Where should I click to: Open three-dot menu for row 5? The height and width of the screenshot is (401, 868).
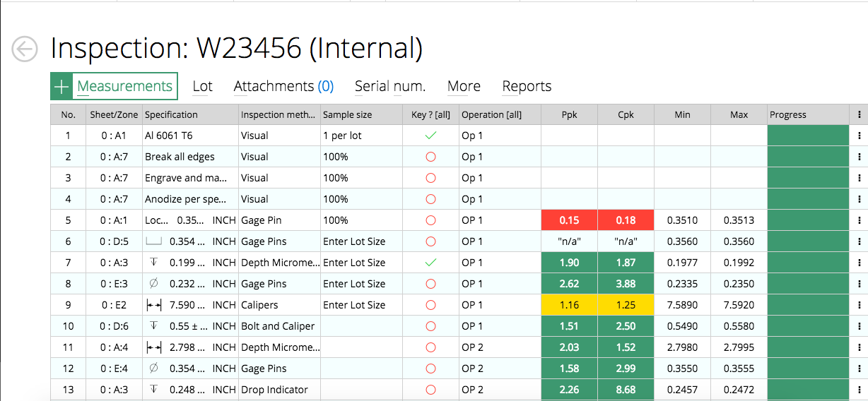pyautogui.click(x=859, y=220)
